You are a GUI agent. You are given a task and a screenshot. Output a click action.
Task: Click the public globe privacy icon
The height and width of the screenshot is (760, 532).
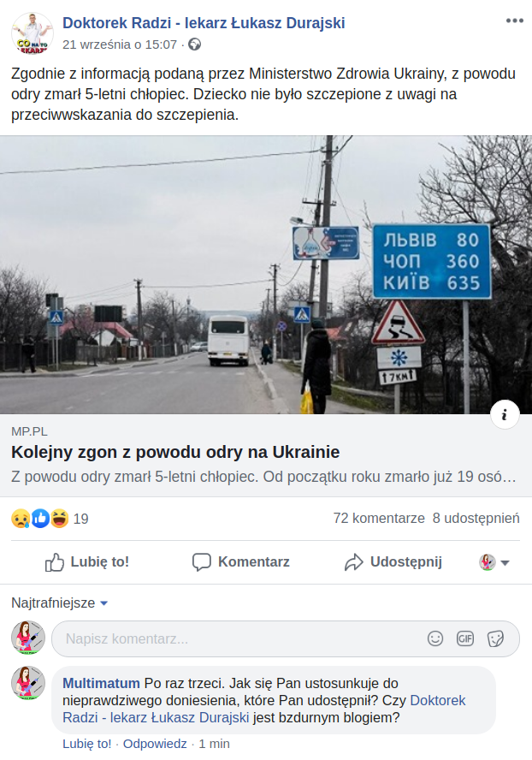point(194,45)
